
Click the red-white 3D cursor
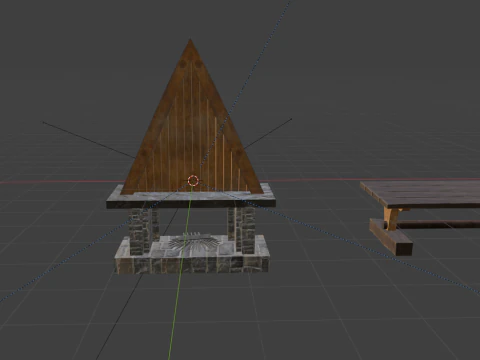(x=193, y=181)
